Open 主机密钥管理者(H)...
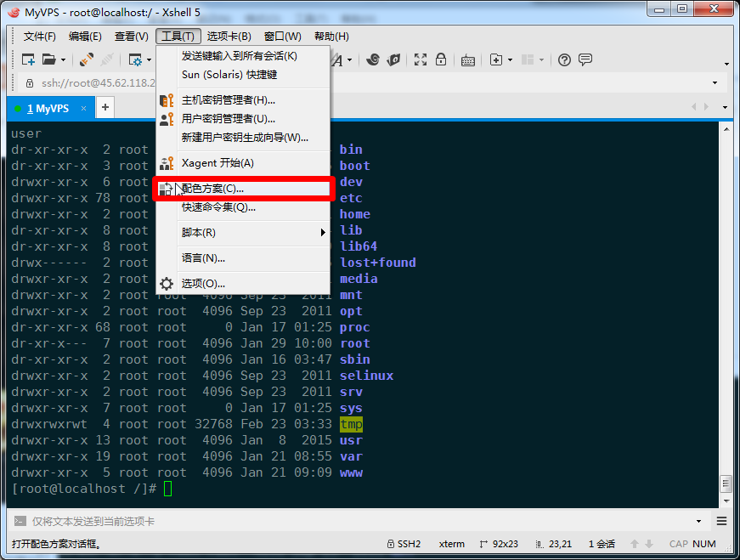Viewport: 740px width, 560px height. [244, 100]
